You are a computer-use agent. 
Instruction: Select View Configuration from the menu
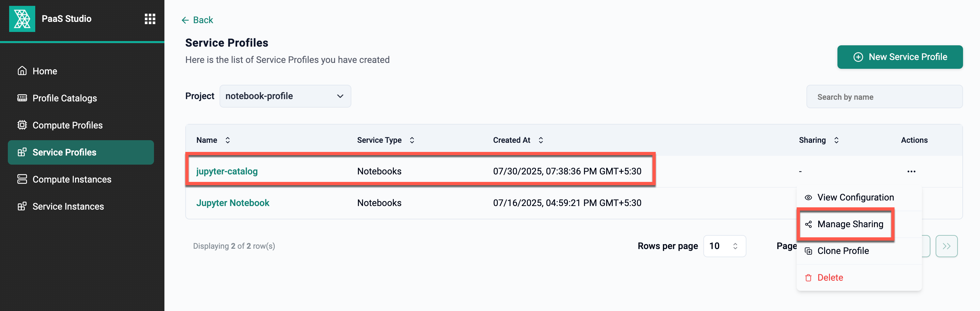coord(859,197)
